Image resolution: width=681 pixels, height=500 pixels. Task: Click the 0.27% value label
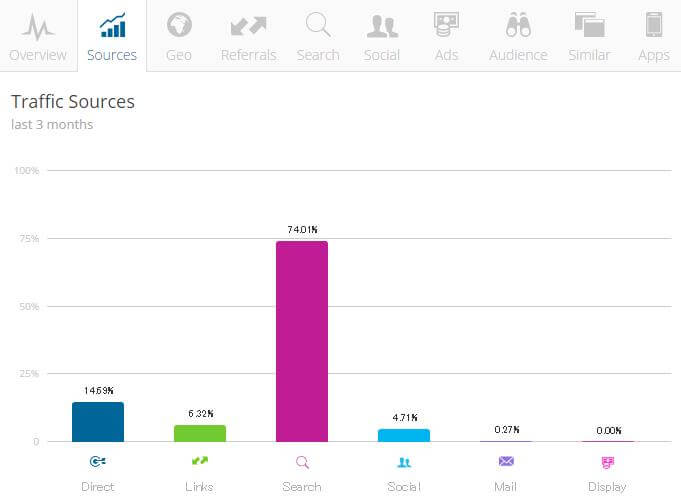(x=507, y=430)
